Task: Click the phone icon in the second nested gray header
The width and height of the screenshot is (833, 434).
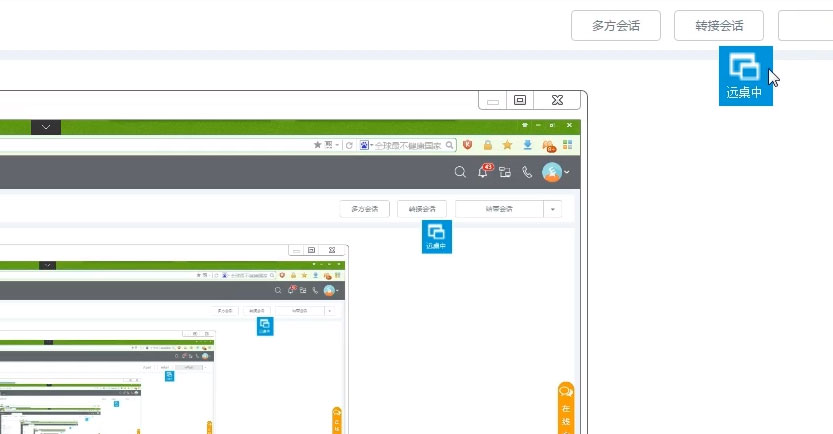Action: point(315,290)
